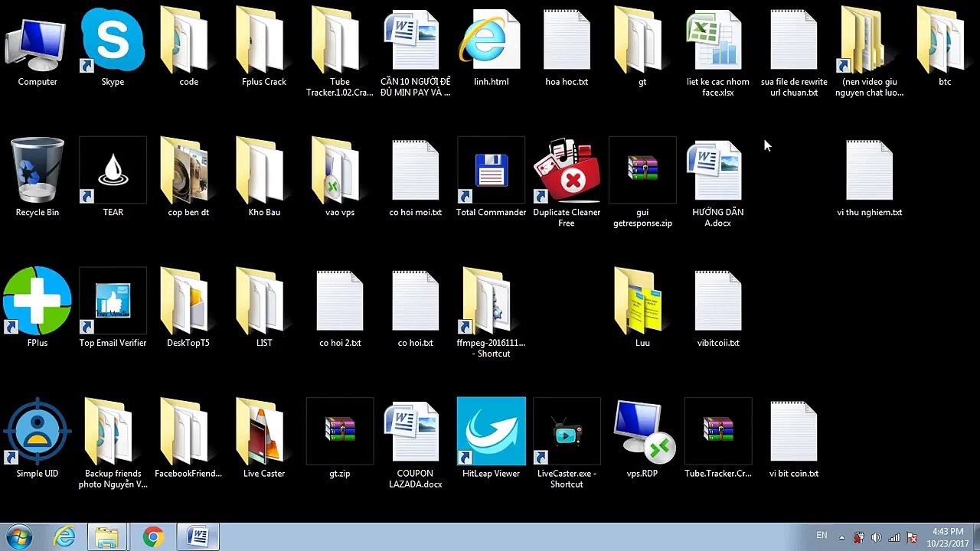This screenshot has height=551, width=980.
Task: Select the CẦN 10 NGƯỜI ĐỂ Word document
Action: click(x=416, y=53)
